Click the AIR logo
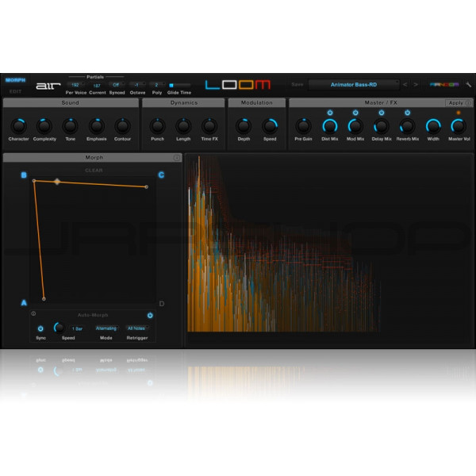The height and width of the screenshot is (476, 476). click(x=48, y=86)
